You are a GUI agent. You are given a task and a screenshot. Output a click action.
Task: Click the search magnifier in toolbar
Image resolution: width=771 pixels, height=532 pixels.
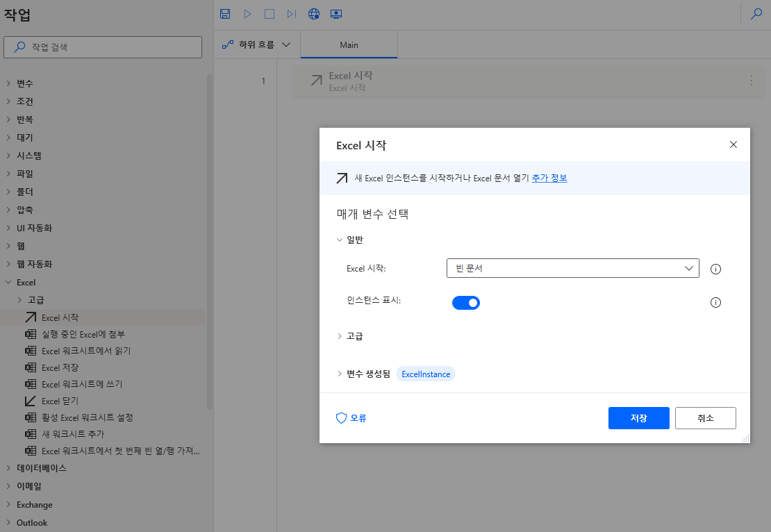756,14
